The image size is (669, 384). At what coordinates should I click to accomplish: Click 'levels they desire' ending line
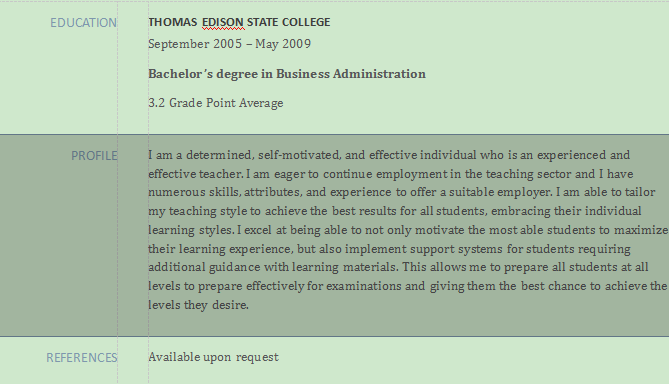(198, 305)
